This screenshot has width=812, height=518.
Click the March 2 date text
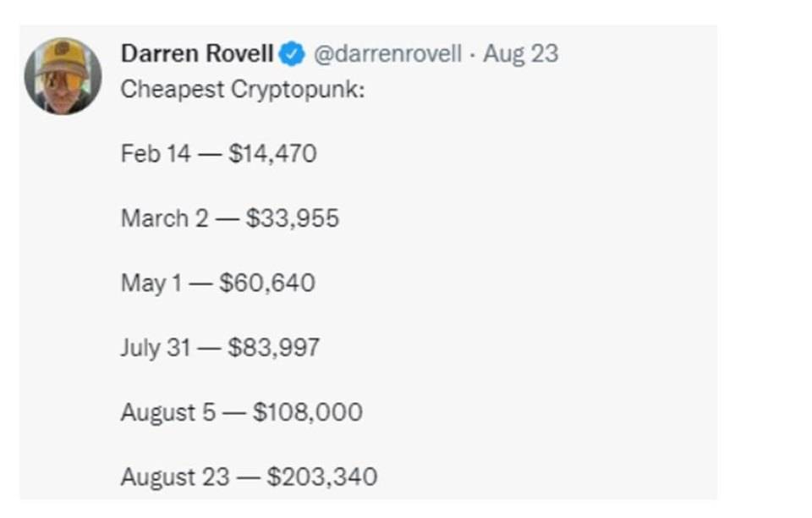pyautogui.click(x=164, y=218)
